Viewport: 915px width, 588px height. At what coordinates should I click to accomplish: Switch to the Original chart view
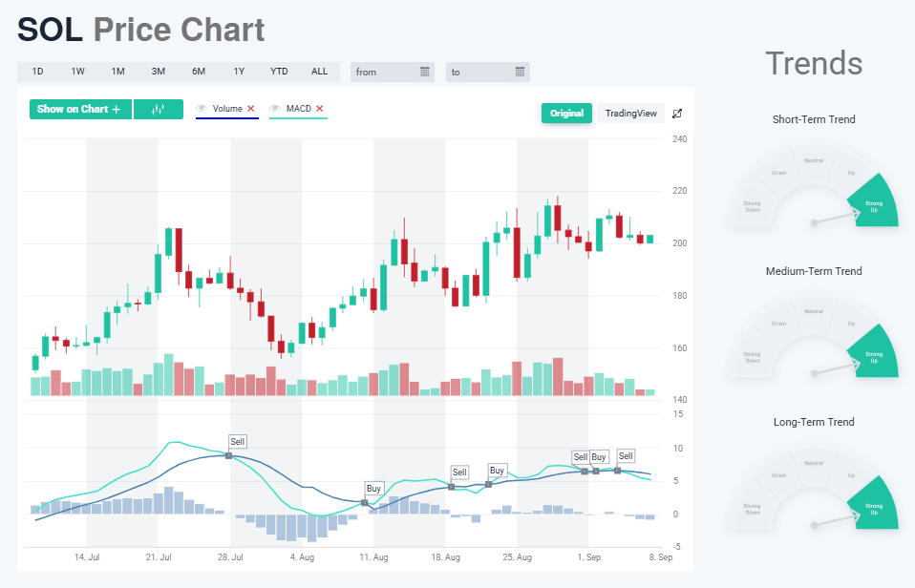(x=566, y=114)
